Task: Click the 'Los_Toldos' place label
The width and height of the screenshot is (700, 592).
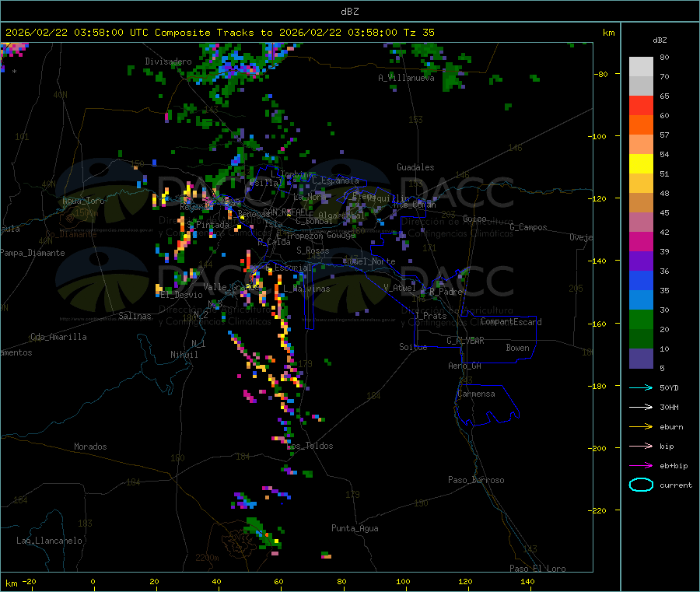Action: pyautogui.click(x=310, y=446)
